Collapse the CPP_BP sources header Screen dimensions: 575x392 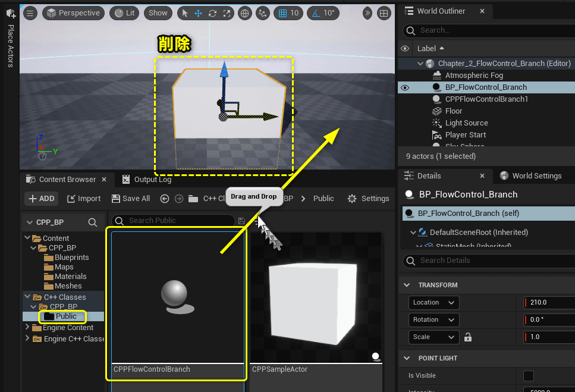click(30, 222)
